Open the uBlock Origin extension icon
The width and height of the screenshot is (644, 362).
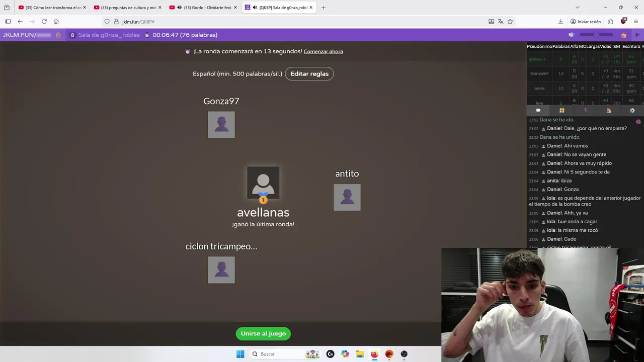623,22
